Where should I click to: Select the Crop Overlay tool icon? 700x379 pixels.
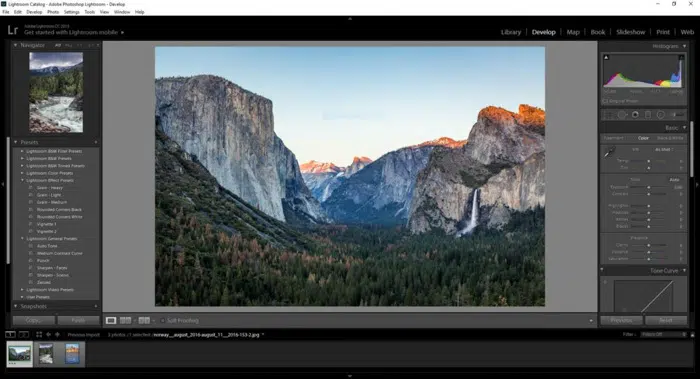coord(608,115)
